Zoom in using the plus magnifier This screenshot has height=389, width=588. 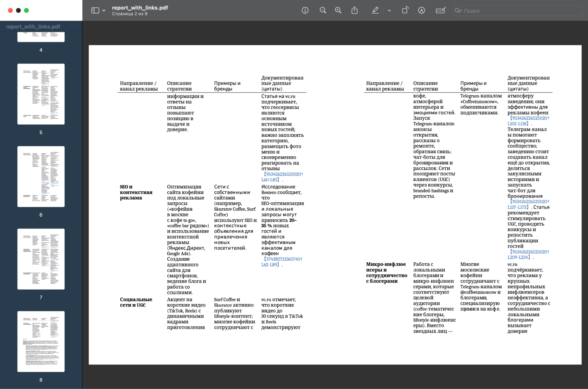(338, 11)
